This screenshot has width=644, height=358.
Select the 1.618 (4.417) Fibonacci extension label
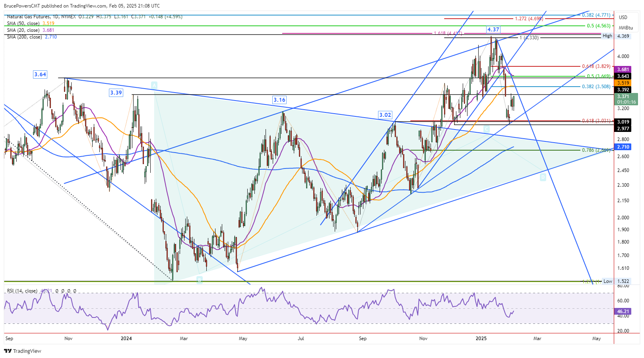pyautogui.click(x=448, y=33)
